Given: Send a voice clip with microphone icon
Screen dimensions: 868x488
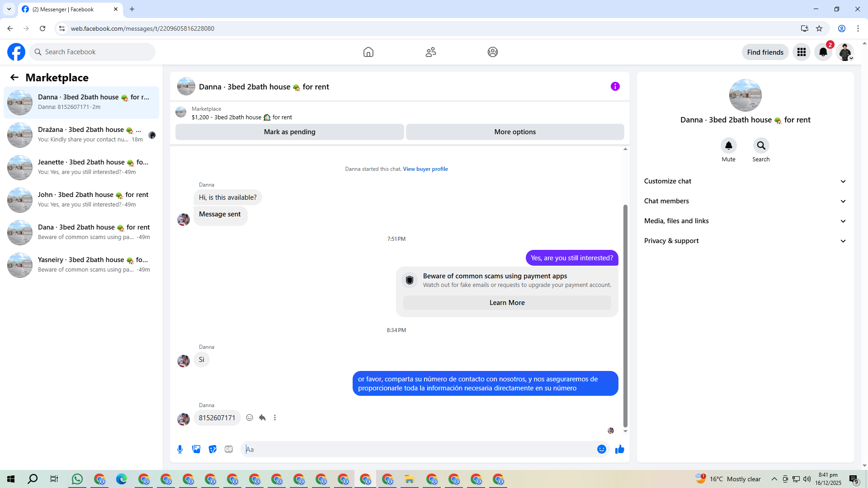Looking at the screenshot, I should point(180,449).
